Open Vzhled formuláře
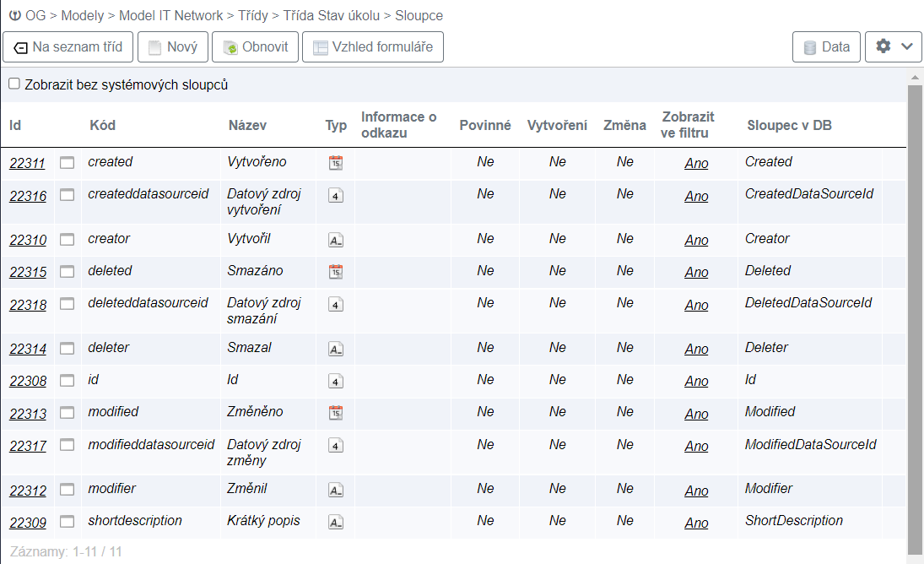Image resolution: width=924 pixels, height=564 pixels. pos(372,47)
